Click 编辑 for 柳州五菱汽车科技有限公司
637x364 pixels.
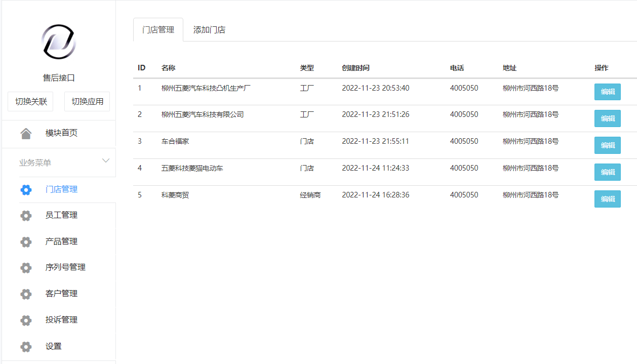[607, 118]
